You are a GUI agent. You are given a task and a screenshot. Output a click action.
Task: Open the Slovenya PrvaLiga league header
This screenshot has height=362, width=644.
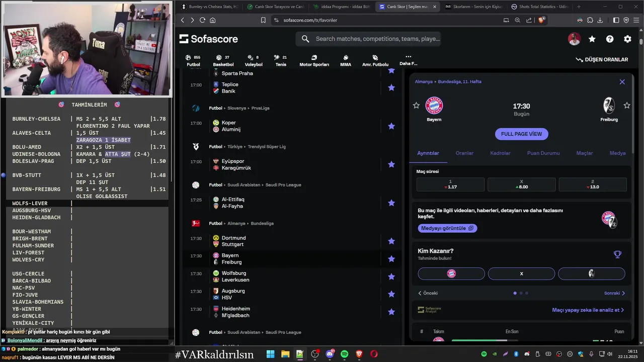pyautogui.click(x=239, y=108)
